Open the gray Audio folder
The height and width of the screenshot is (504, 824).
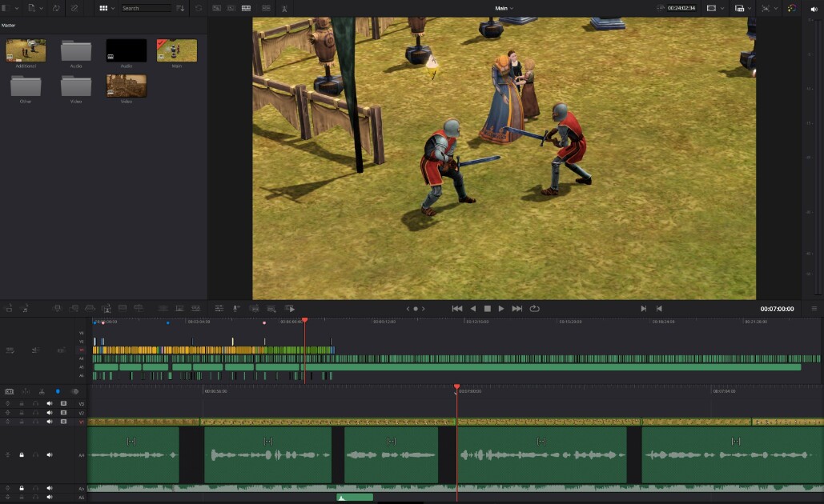76,51
